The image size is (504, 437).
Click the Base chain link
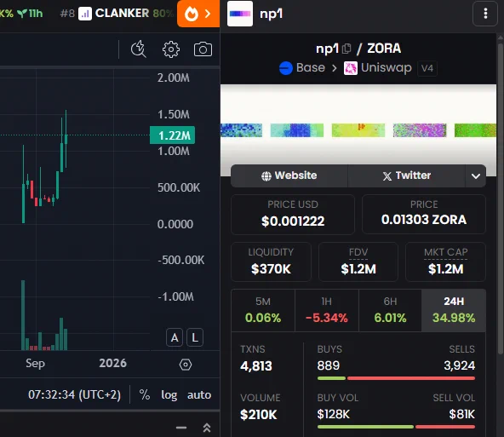tap(302, 68)
